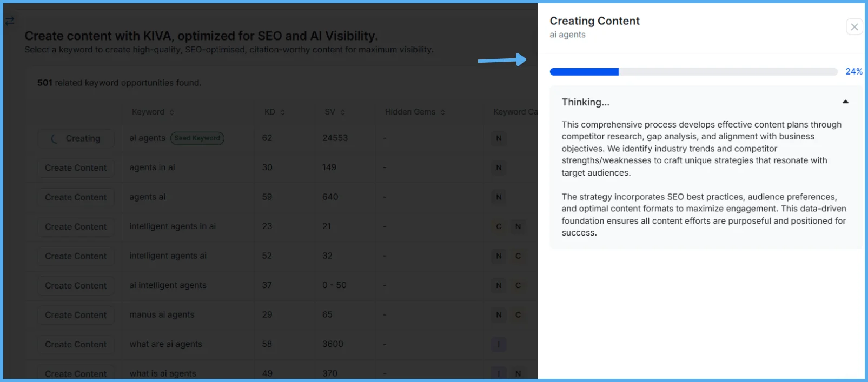Close the Creating Content panel
This screenshot has height=382, width=868.
(854, 27)
